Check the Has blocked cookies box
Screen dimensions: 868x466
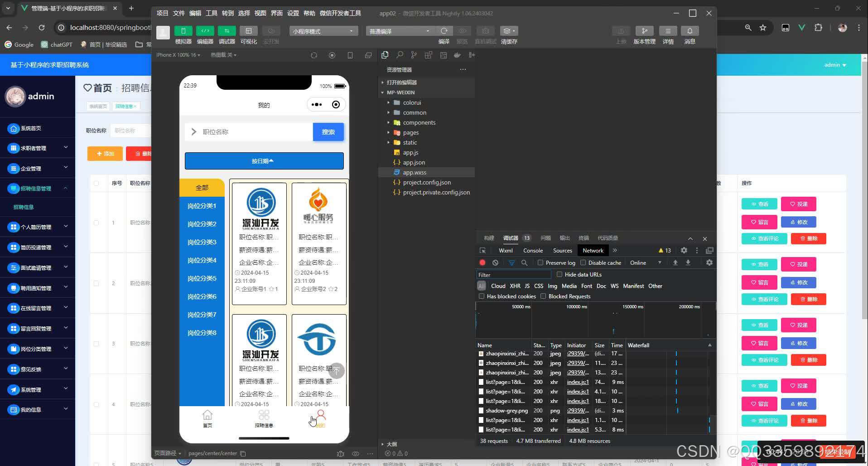(x=482, y=296)
